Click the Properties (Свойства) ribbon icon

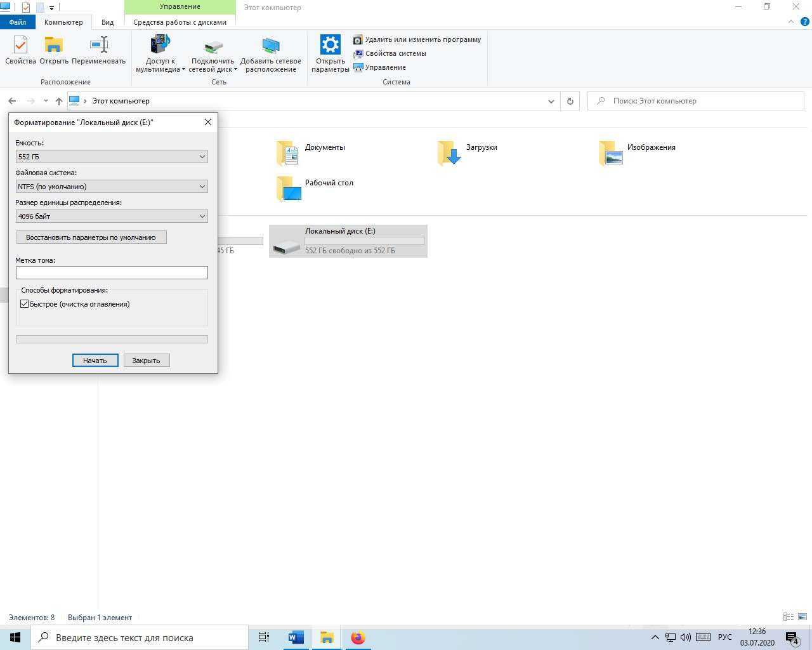point(20,51)
